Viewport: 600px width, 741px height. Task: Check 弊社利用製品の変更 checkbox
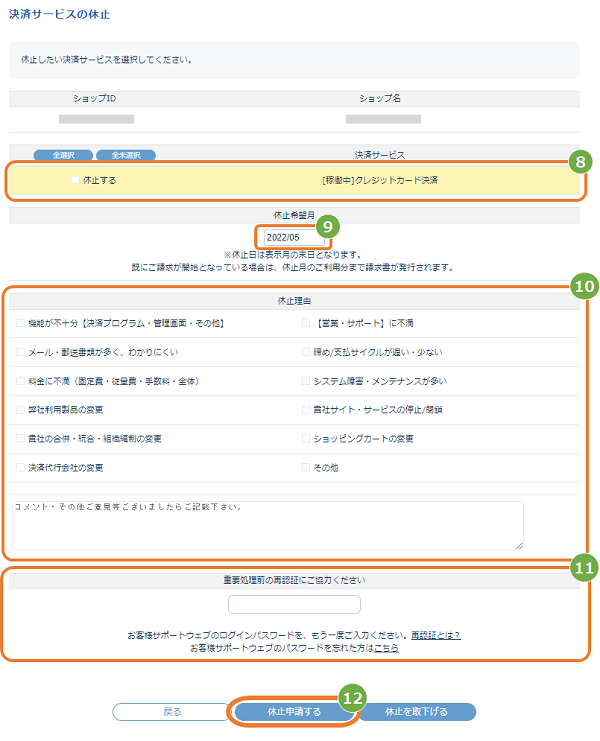tap(20, 410)
